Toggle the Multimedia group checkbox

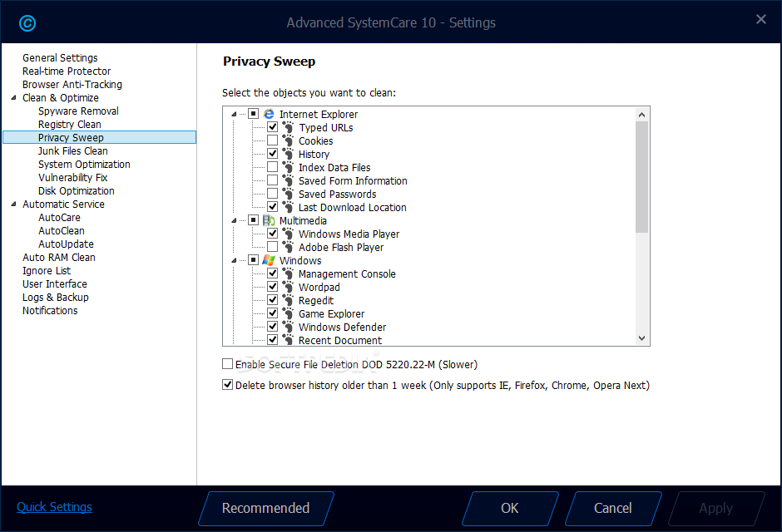click(254, 219)
